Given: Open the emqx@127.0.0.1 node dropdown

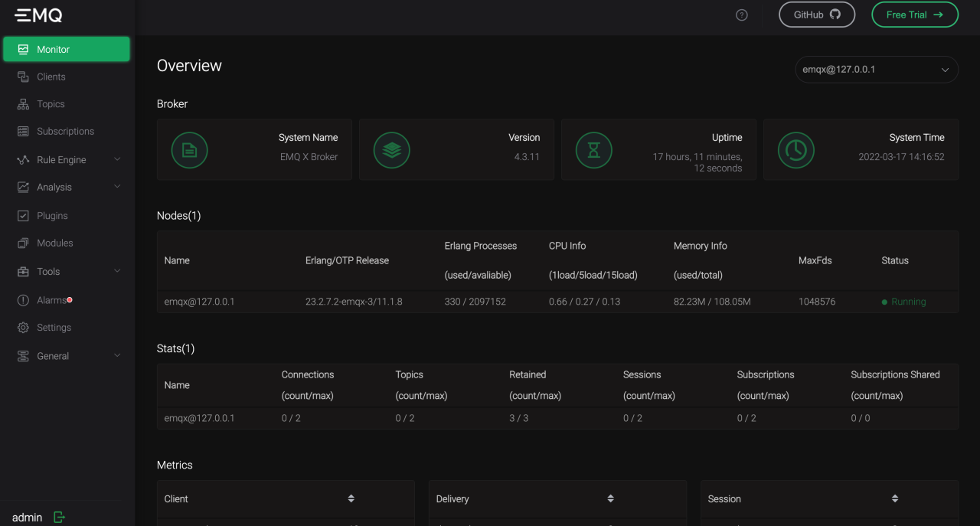Looking at the screenshot, I should 877,70.
